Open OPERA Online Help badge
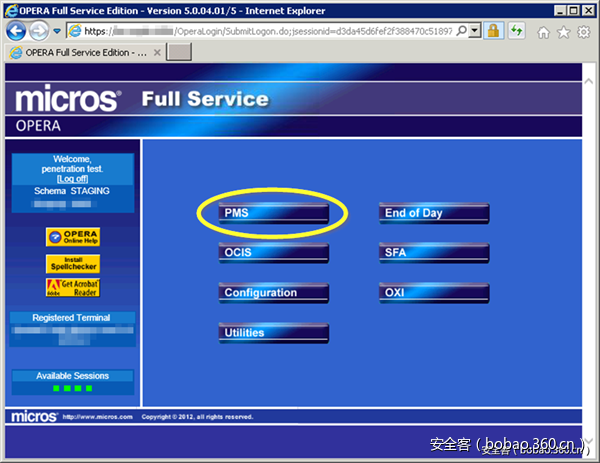Screen dimensions: 600x463 point(73,237)
